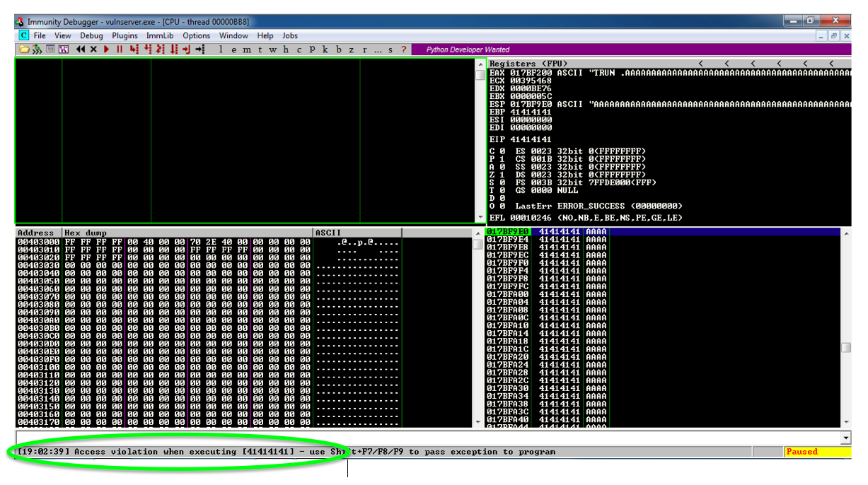The image size is (868, 485).
Task: Click the z toolbar button
Action: pyautogui.click(x=352, y=49)
